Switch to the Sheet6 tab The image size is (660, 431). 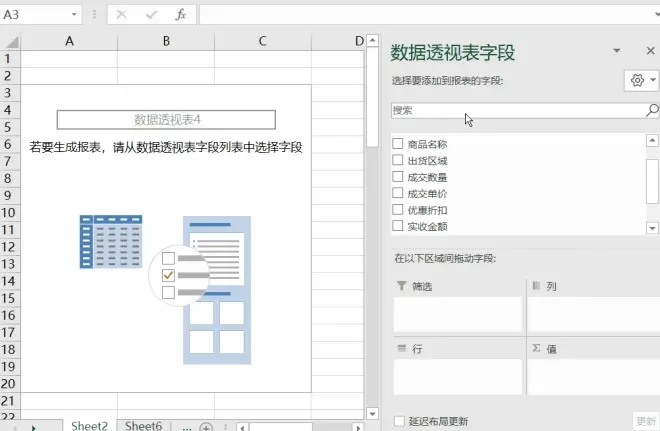(x=144, y=425)
